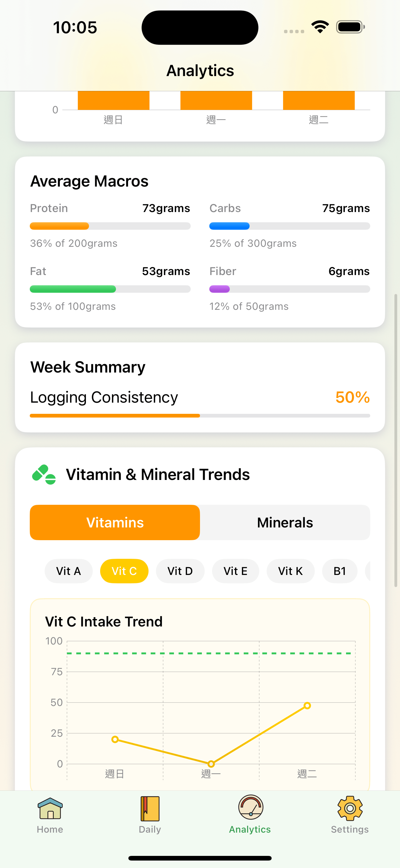Switch to the Minerals segment

point(285,522)
